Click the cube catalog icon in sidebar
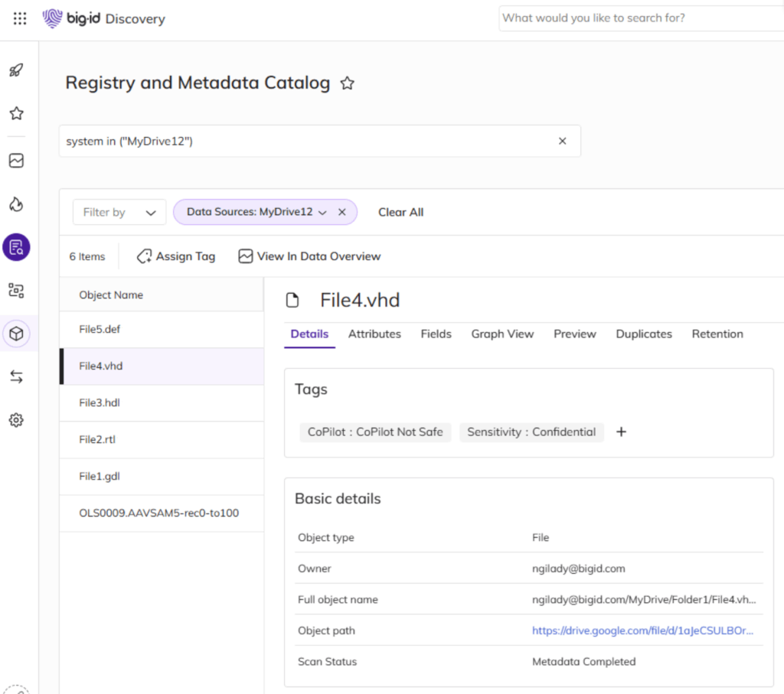 coord(16,334)
